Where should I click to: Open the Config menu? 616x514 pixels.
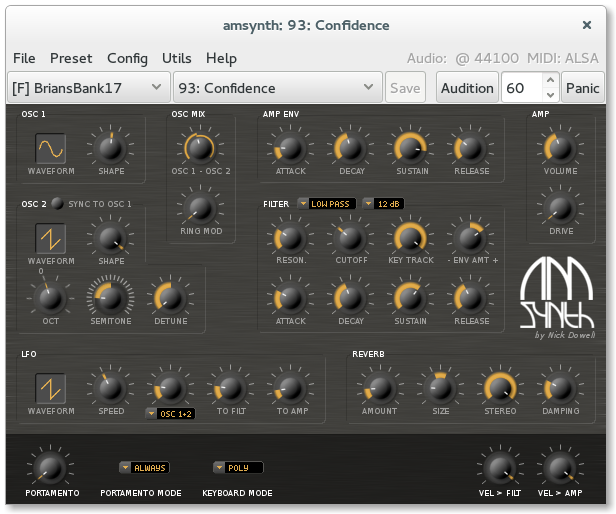pos(127,58)
